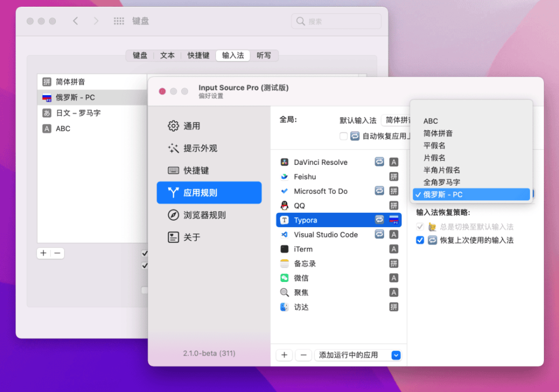Open 提示外观 appearance settings
The image size is (559, 392).
point(209,148)
